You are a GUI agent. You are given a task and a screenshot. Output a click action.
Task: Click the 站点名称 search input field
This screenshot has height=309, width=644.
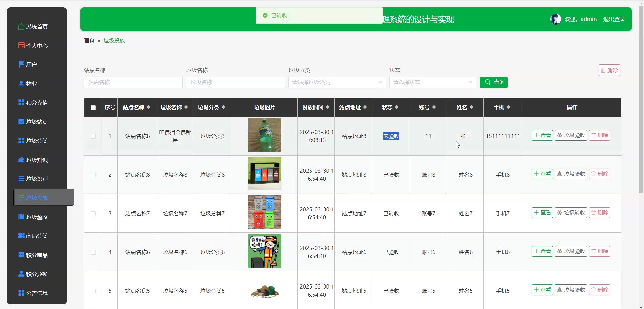(x=133, y=82)
